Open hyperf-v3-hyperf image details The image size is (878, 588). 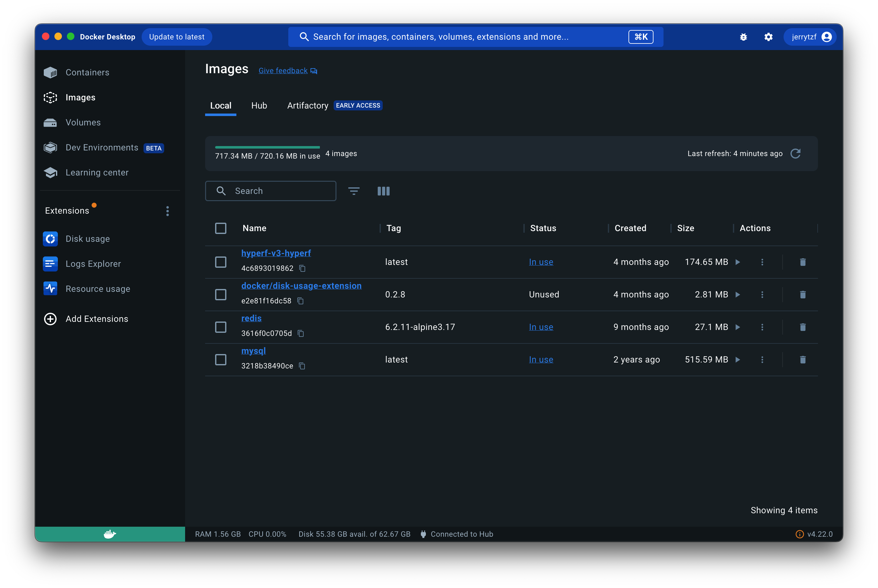276,253
